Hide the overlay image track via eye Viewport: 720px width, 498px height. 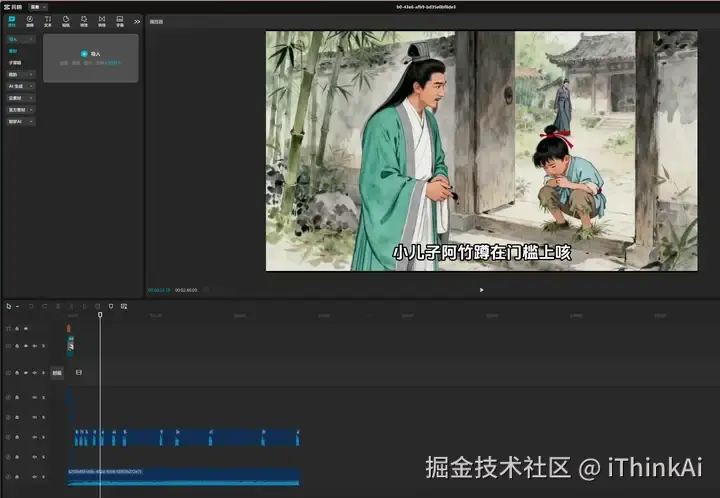pyautogui.click(x=26, y=346)
